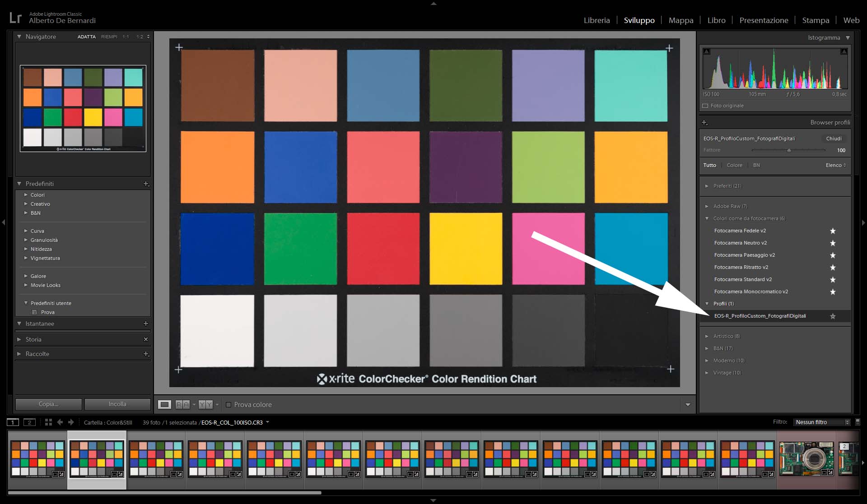The width and height of the screenshot is (867, 504).
Task: Open the Nessun filtro filter dropdown
Action: (x=822, y=422)
